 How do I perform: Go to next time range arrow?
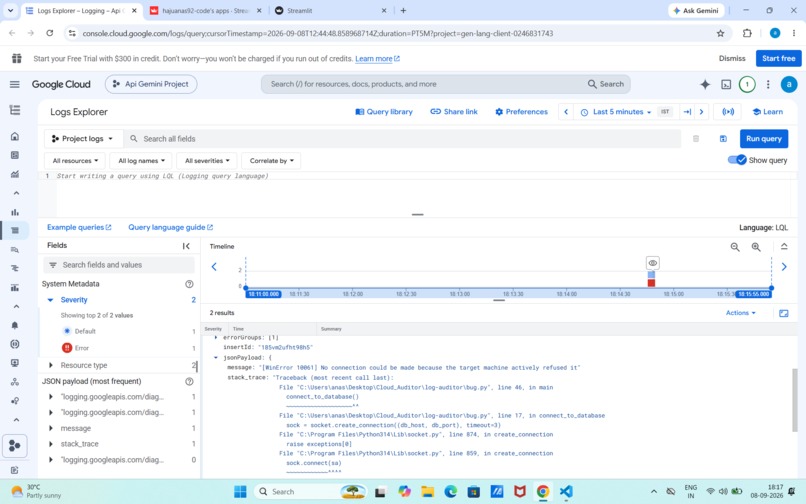701,112
